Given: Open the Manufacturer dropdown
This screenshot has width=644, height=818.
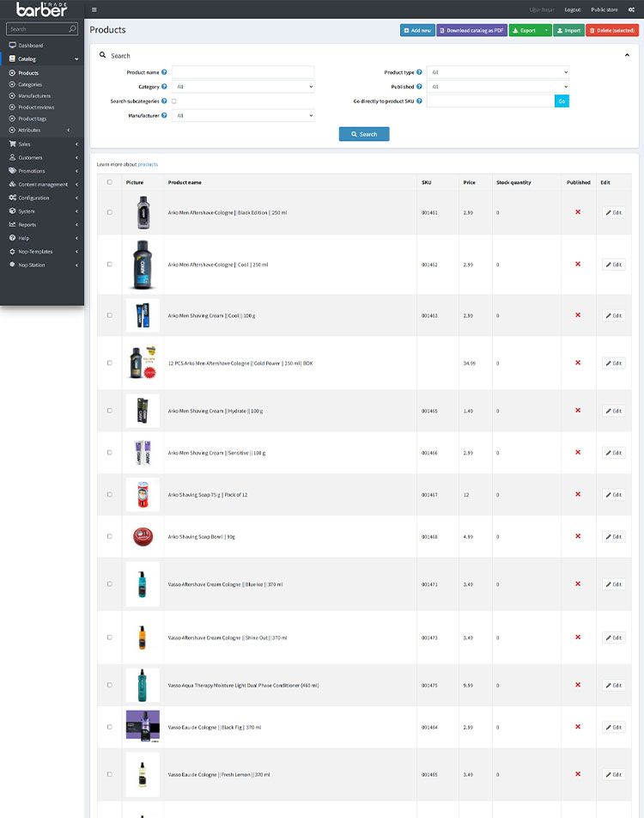Looking at the screenshot, I should [x=243, y=115].
